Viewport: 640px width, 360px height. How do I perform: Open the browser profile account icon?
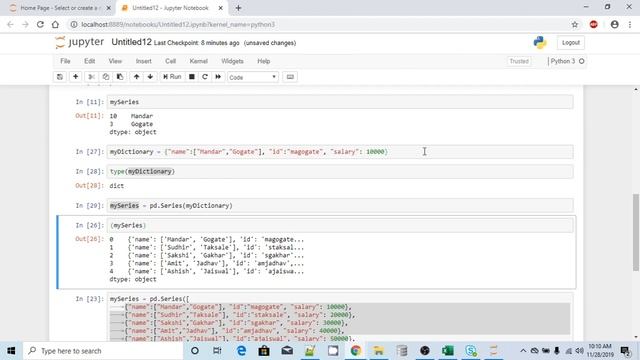pos(614,24)
